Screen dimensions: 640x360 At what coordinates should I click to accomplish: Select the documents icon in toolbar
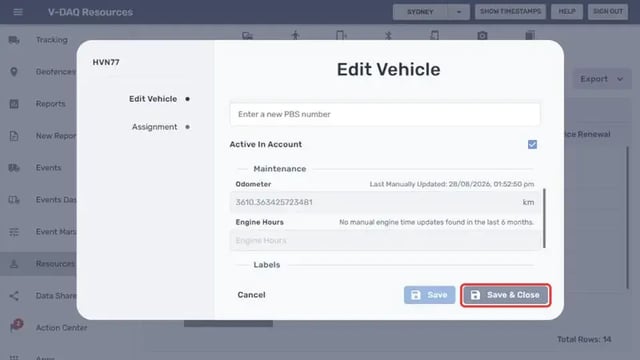(x=530, y=35)
